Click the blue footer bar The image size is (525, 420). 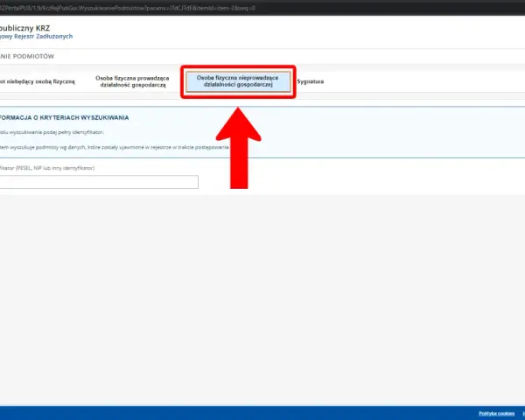(x=262, y=413)
